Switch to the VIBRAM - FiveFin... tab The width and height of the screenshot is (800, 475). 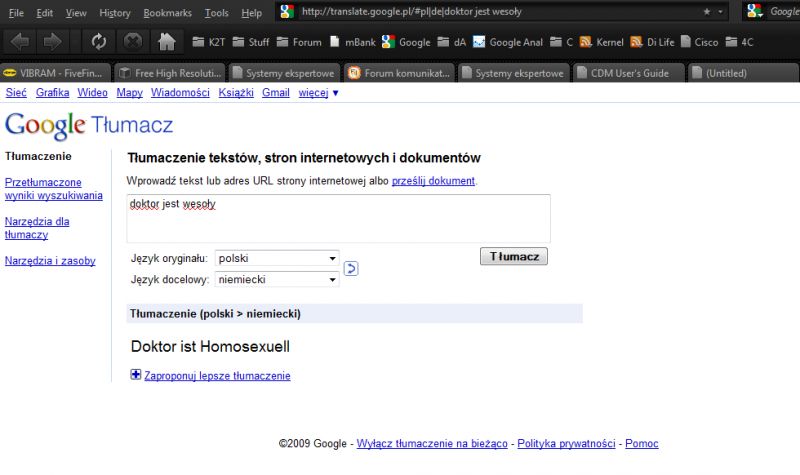click(55, 73)
